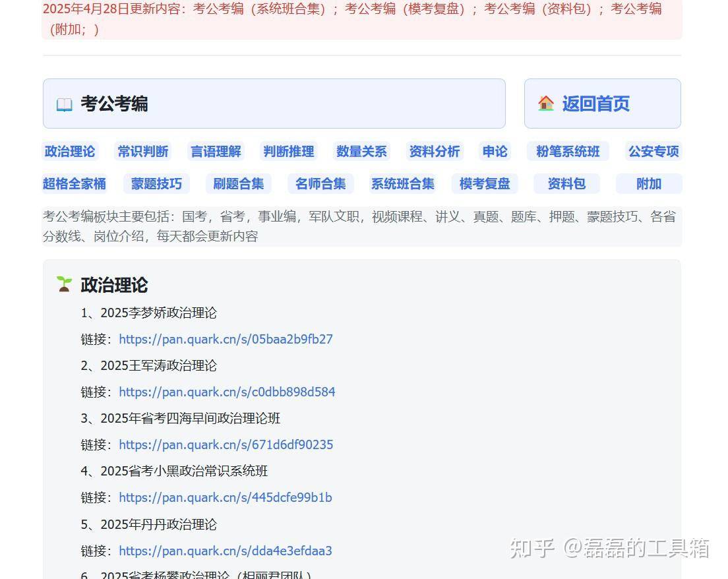Click the text 4、2025省考小黑政治常识系统班
The width and height of the screenshot is (728, 579).
pos(174,472)
